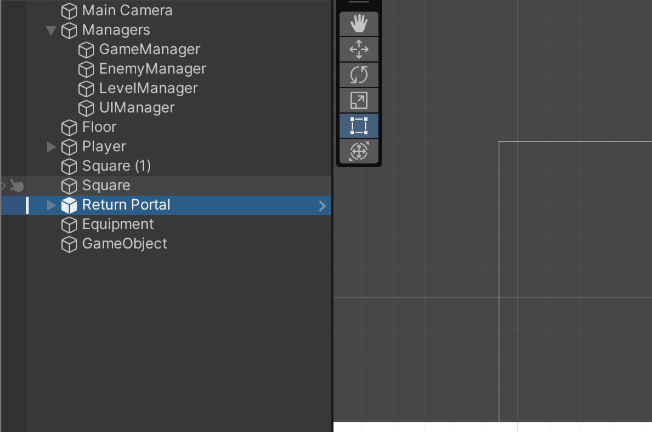652x432 pixels.
Task: Select EnemyManager in the hierarchy
Action: point(152,69)
